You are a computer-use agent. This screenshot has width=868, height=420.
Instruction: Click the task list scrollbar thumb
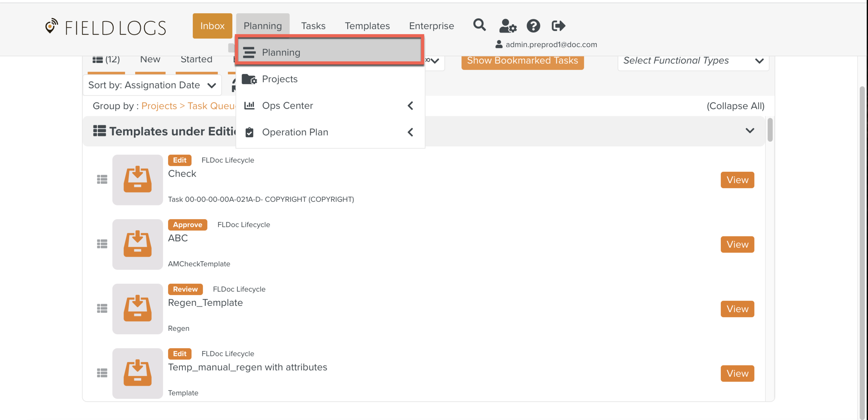770,130
